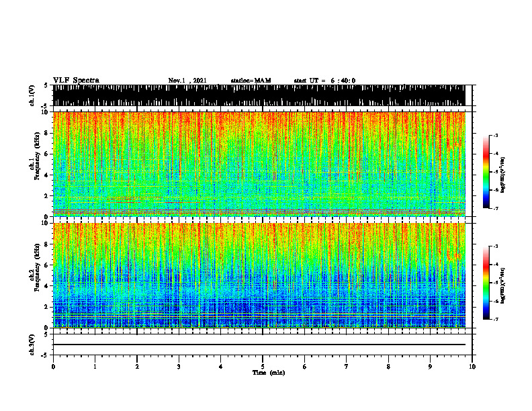Click the ch.1 colorbar log(PSD) label
Screen dimensions: 532x411
click(502, 175)
